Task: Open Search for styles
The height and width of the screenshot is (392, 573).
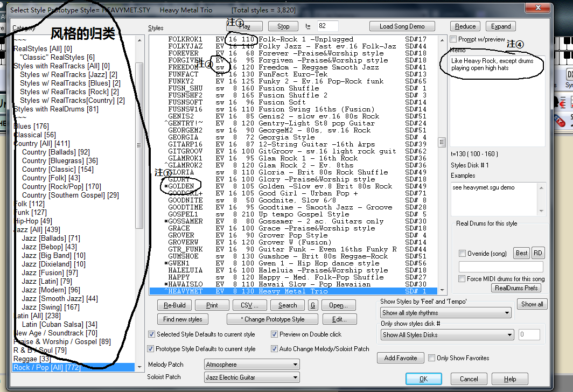Action: click(288, 305)
